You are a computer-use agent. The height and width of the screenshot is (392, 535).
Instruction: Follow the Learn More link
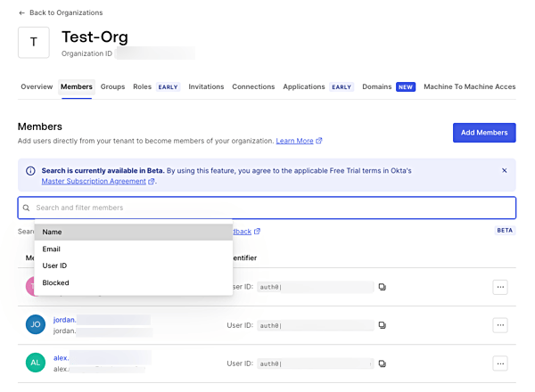(294, 141)
